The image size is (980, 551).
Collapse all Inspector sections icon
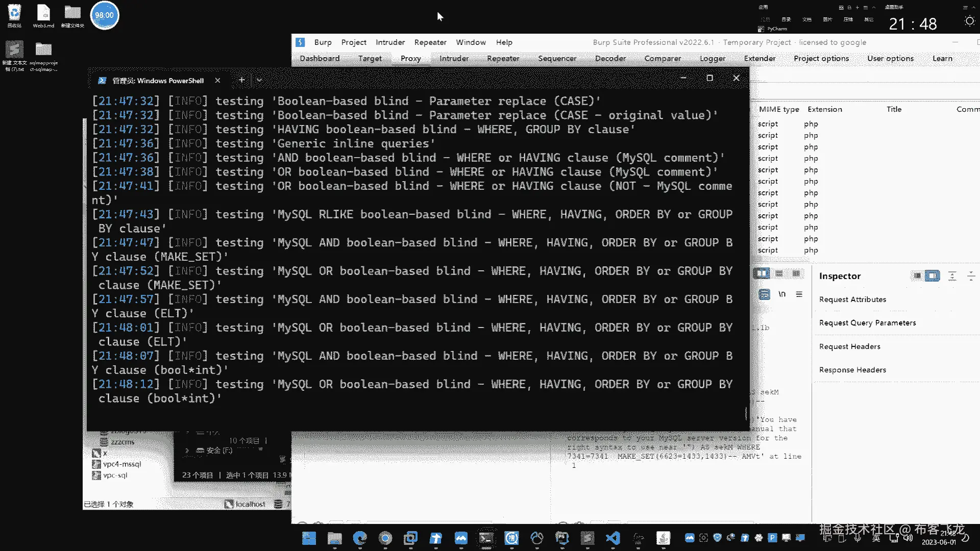pyautogui.click(x=971, y=276)
